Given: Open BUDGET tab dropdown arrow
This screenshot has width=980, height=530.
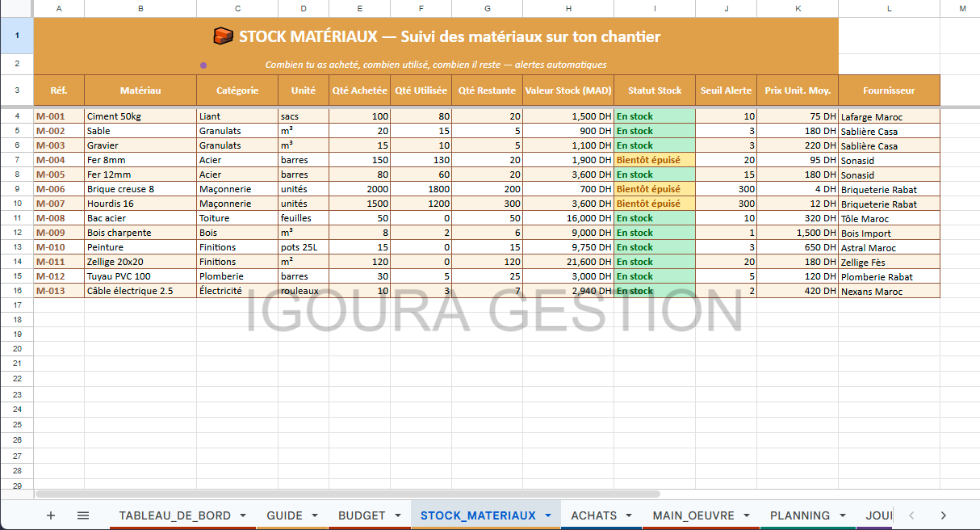Looking at the screenshot, I should (398, 515).
